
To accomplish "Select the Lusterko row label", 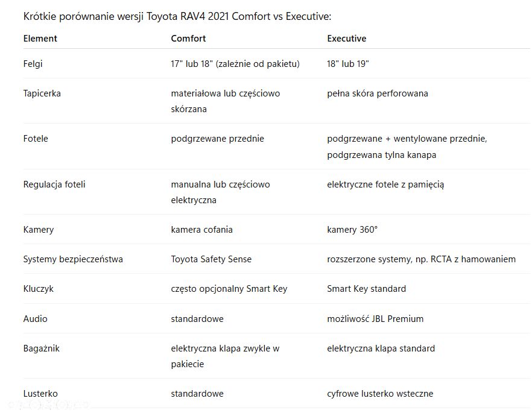I will coord(40,394).
